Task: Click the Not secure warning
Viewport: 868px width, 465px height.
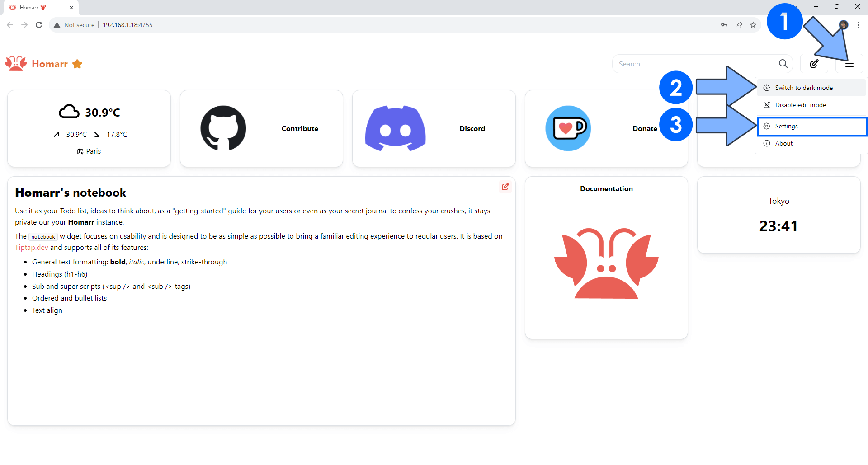Action: (x=74, y=25)
